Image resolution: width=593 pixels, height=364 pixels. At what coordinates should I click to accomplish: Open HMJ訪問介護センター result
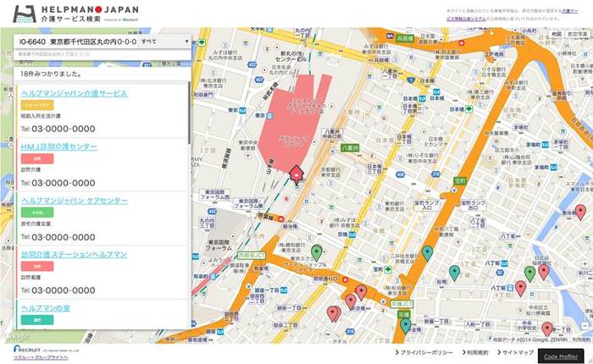[x=58, y=146]
